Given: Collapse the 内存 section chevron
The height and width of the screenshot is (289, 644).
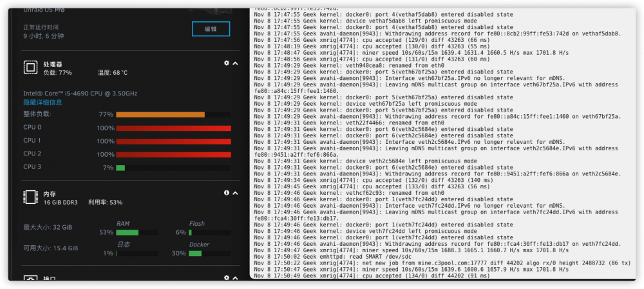Looking at the screenshot, I should 235,193.
